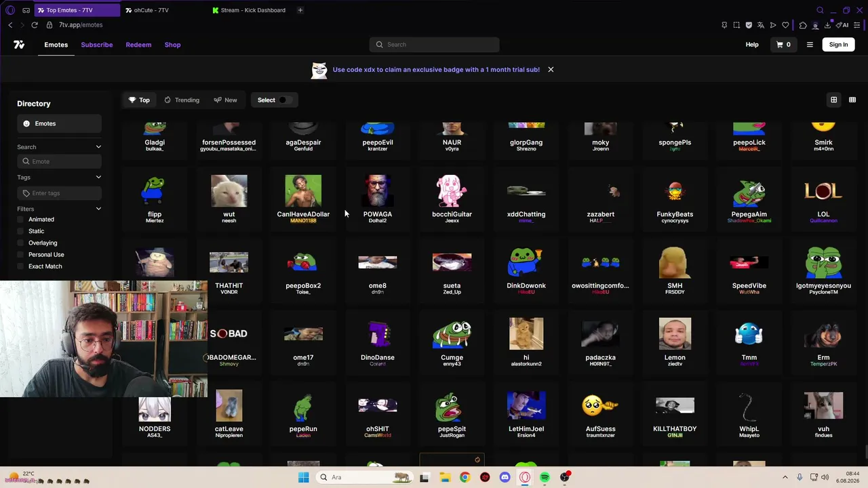Select Emotes in the Directory sidebar
This screenshot has height=488, width=868.
[x=60, y=123]
